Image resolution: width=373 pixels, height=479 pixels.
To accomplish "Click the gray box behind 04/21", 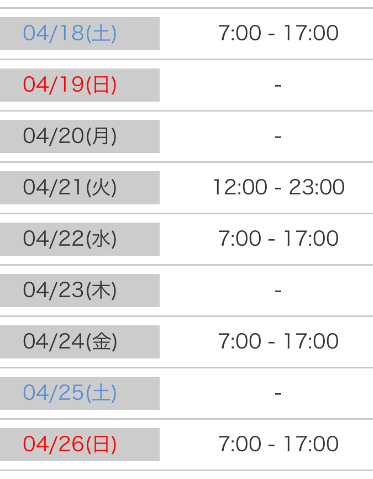I will 80,187.
